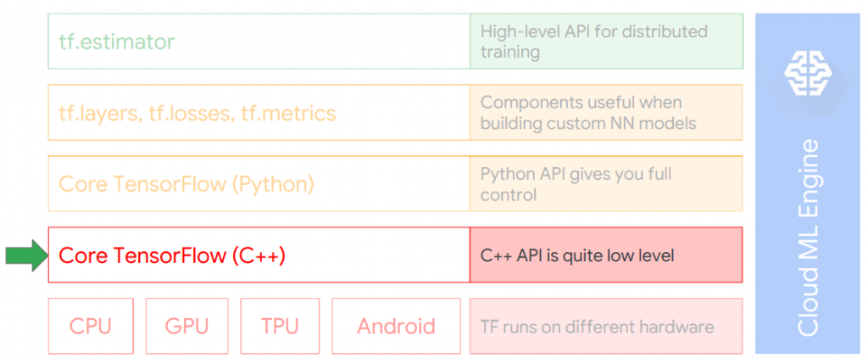The width and height of the screenshot is (868, 364).
Task: Select the GPU hardware box
Action: click(186, 326)
